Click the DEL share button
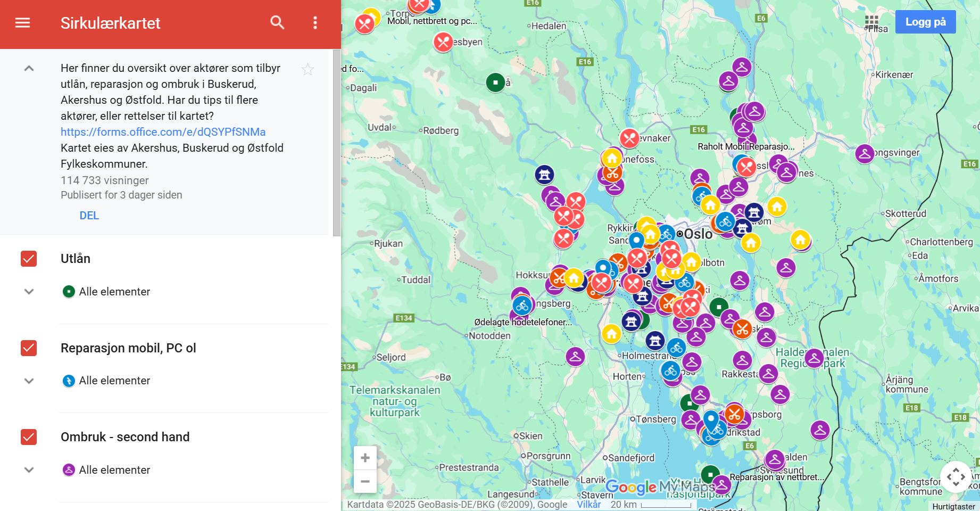This screenshot has height=511, width=980. point(89,216)
